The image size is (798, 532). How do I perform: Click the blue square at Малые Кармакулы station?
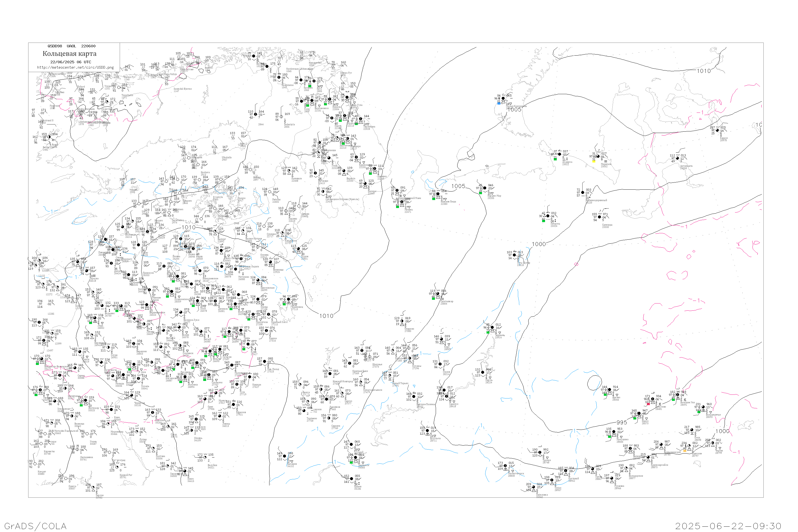click(x=499, y=103)
